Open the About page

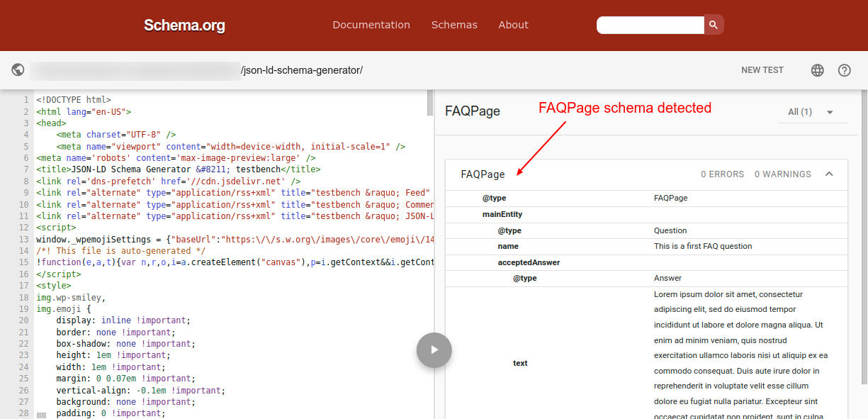pos(513,24)
